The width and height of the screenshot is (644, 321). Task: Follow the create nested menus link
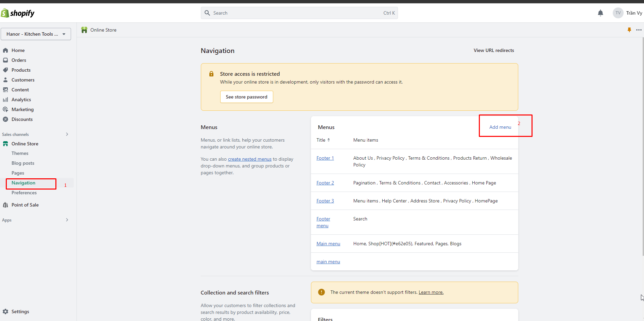(x=250, y=159)
